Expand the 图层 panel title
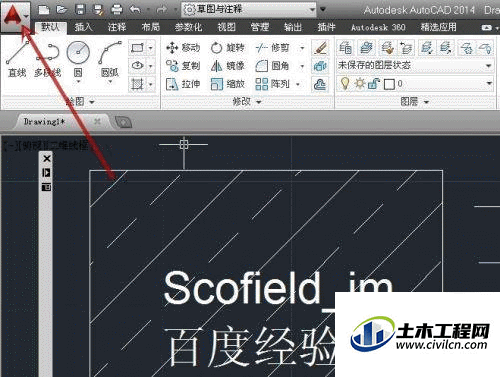 (x=415, y=101)
